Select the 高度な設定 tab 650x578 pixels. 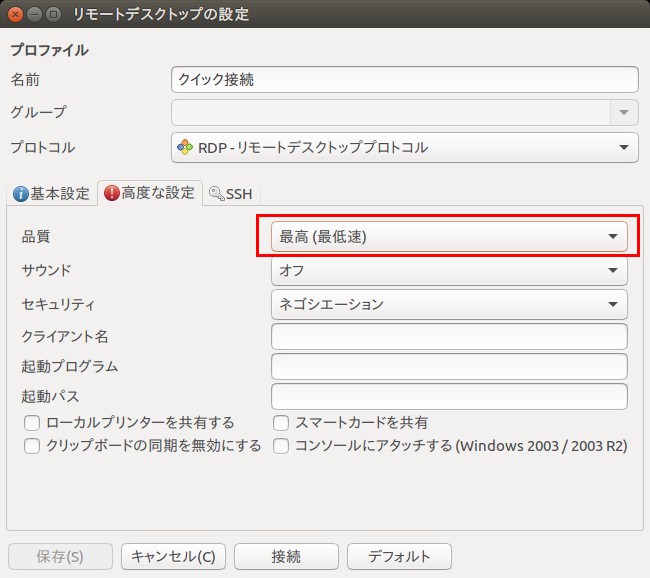[150, 193]
